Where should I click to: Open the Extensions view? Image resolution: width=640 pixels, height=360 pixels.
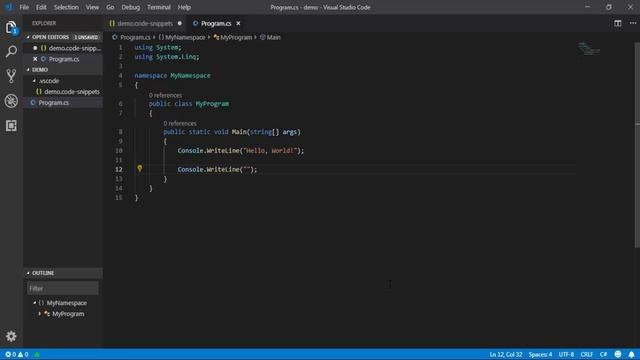pos(11,126)
